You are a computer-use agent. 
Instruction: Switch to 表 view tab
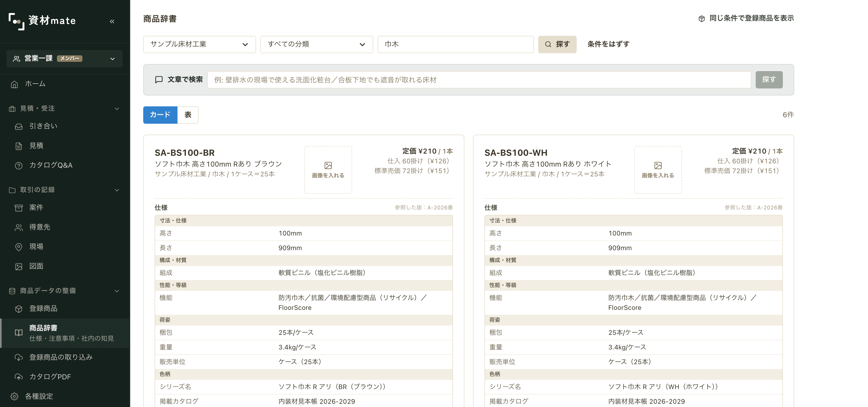pyautogui.click(x=188, y=115)
